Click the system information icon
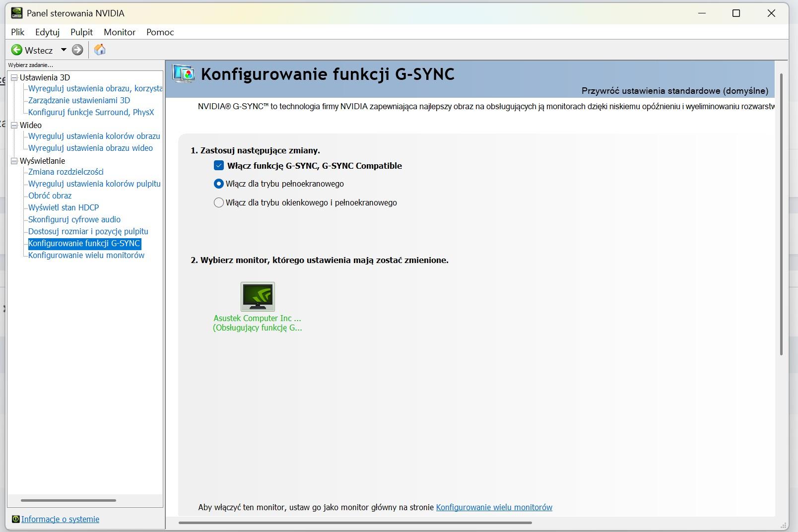798x532 pixels. tap(15, 519)
